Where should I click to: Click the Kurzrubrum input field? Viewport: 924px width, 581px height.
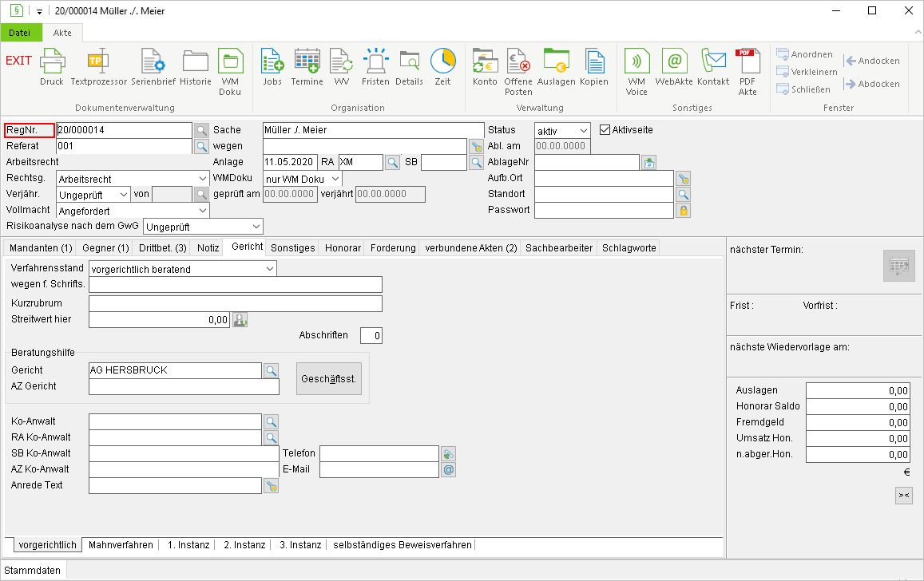pyautogui.click(x=235, y=303)
